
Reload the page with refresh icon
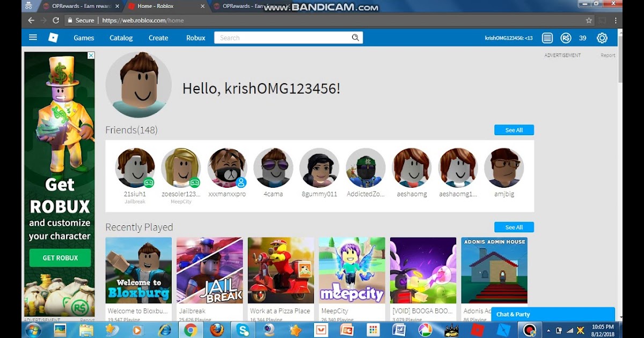click(x=56, y=20)
